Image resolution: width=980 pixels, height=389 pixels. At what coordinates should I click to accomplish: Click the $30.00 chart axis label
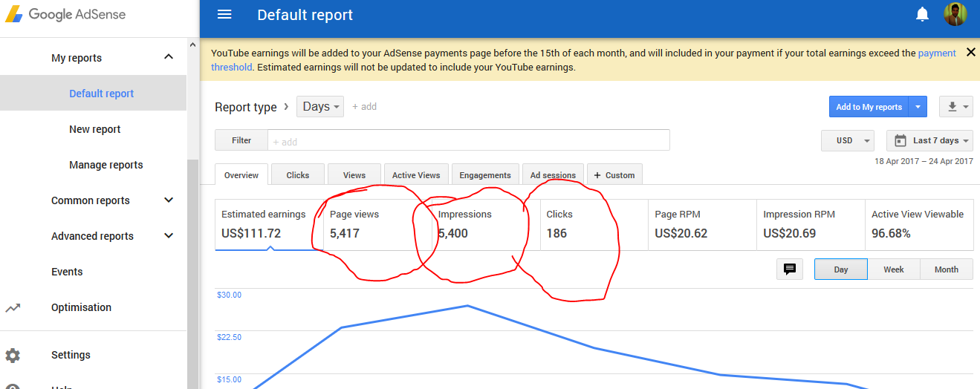pos(229,295)
